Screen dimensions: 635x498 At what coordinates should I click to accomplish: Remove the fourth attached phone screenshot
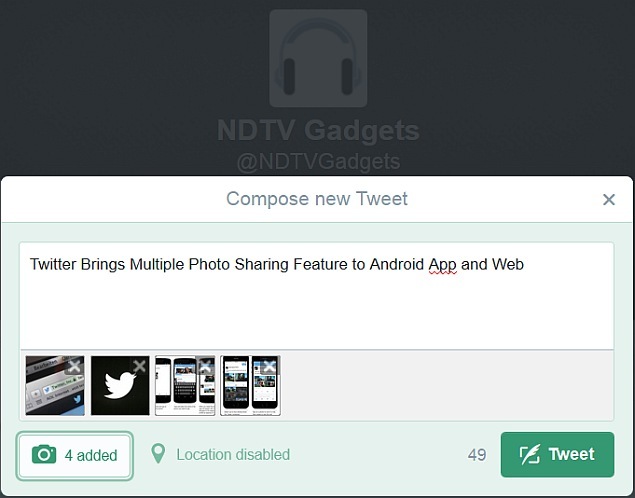coord(270,366)
